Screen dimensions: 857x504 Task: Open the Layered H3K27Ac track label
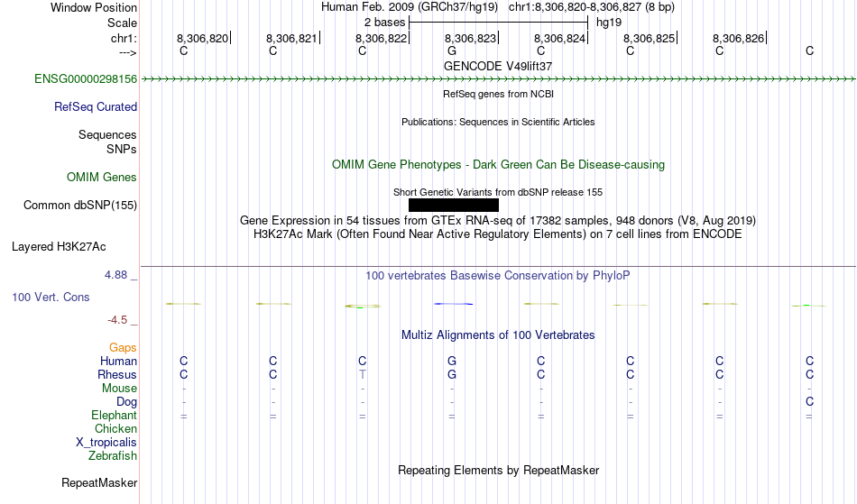coord(59,247)
